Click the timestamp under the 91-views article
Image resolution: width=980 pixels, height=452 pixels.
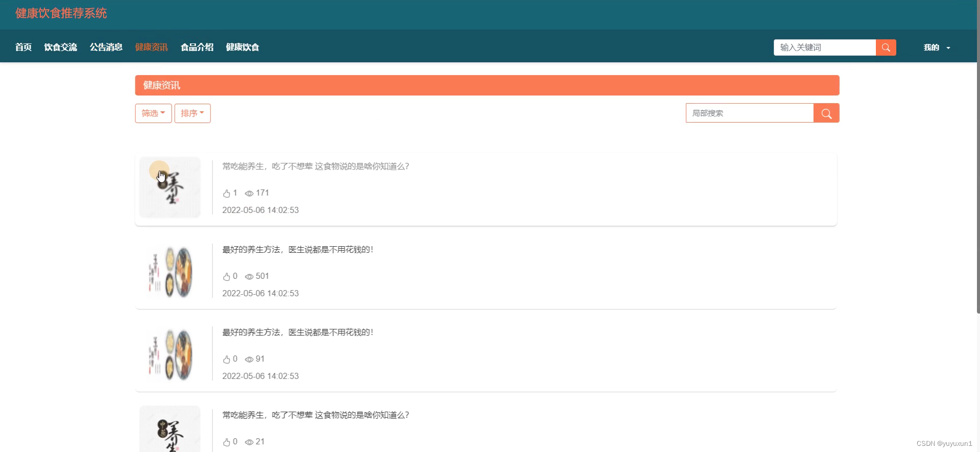[x=260, y=376]
